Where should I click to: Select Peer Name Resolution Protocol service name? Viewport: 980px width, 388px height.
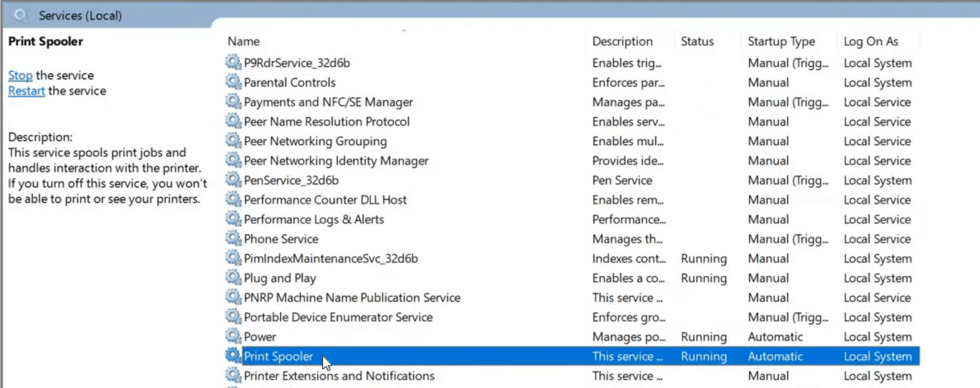point(327,122)
